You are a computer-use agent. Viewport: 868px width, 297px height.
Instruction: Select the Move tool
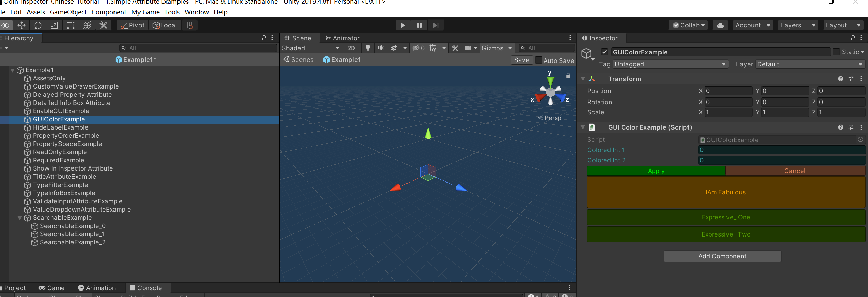pyautogui.click(x=22, y=25)
